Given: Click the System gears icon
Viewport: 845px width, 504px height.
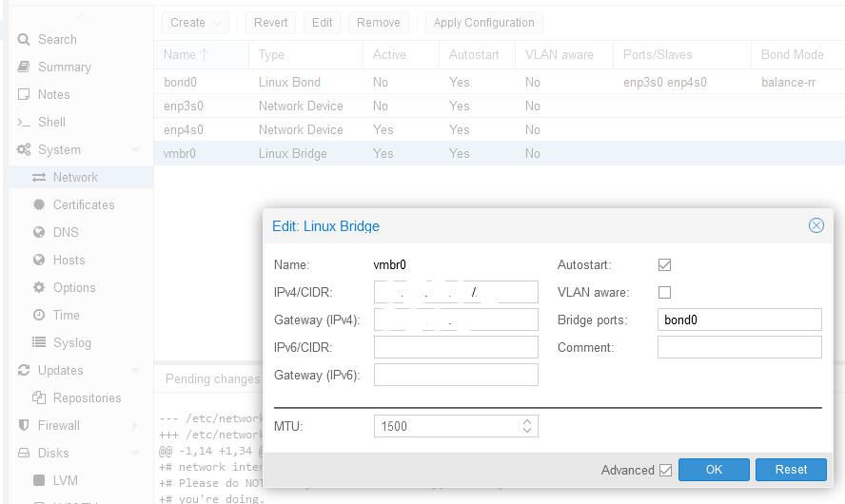Looking at the screenshot, I should click(x=24, y=149).
